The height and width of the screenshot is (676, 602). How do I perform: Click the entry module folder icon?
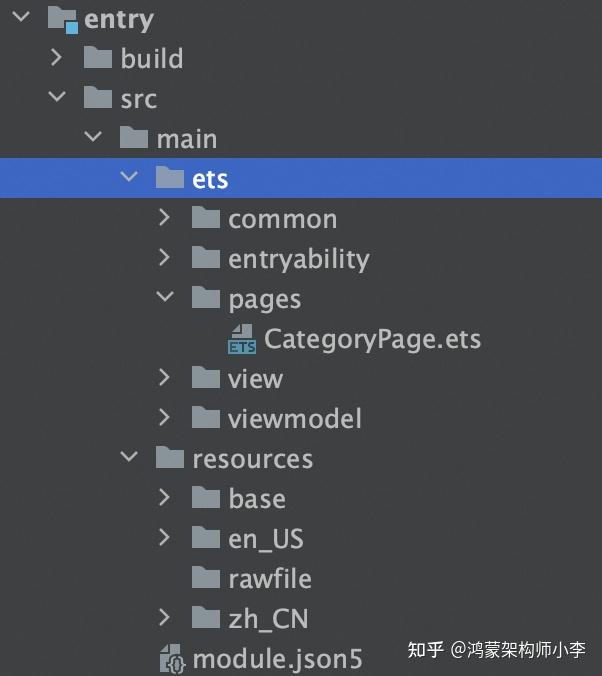[x=62, y=18]
